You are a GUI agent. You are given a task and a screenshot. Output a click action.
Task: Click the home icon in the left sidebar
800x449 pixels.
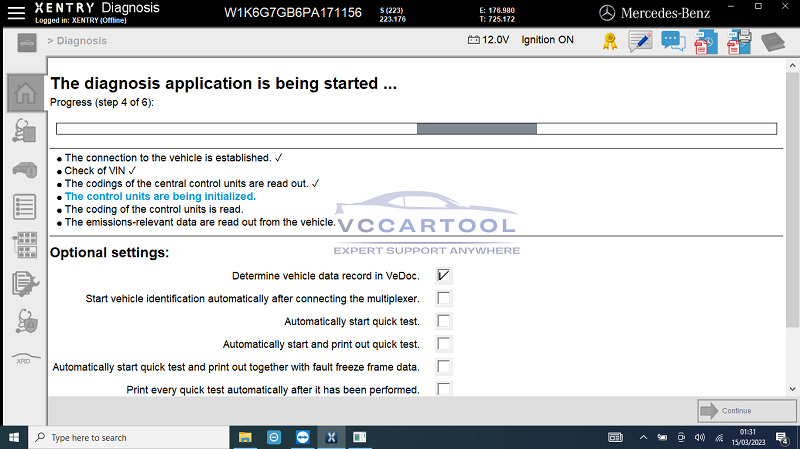25,93
